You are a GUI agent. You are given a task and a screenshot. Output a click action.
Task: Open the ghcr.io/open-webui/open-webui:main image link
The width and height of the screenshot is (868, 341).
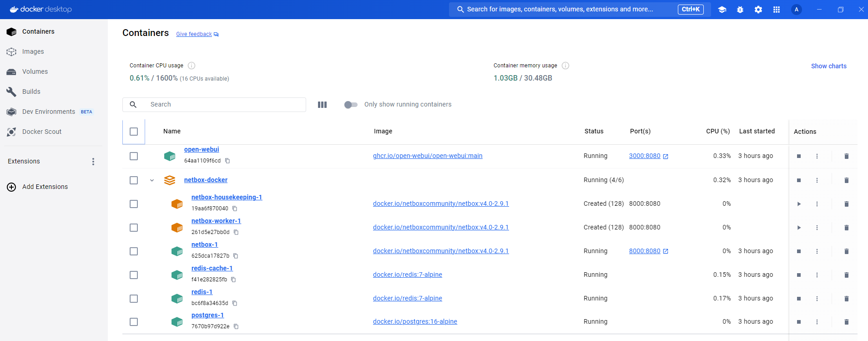[x=428, y=156]
